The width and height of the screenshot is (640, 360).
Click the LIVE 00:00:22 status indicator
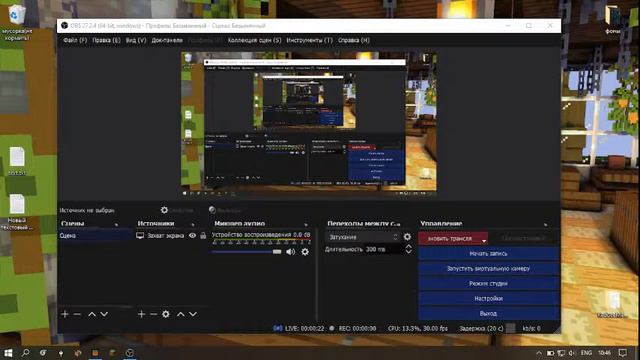pos(299,328)
